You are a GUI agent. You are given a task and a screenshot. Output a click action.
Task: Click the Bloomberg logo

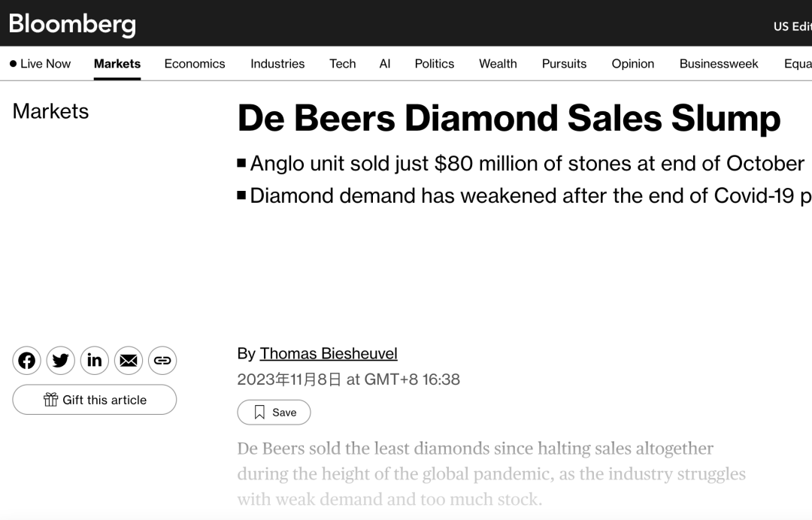pyautogui.click(x=72, y=24)
